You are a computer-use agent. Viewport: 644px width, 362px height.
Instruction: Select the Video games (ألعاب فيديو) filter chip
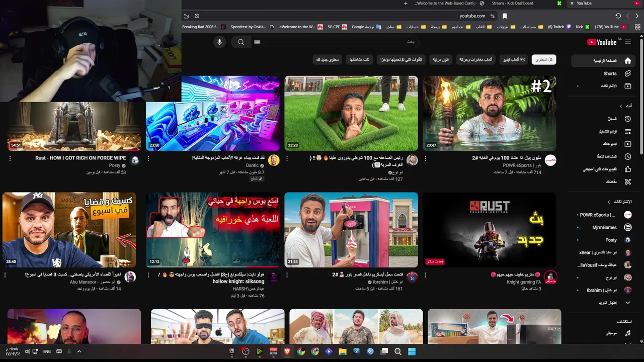(x=514, y=59)
